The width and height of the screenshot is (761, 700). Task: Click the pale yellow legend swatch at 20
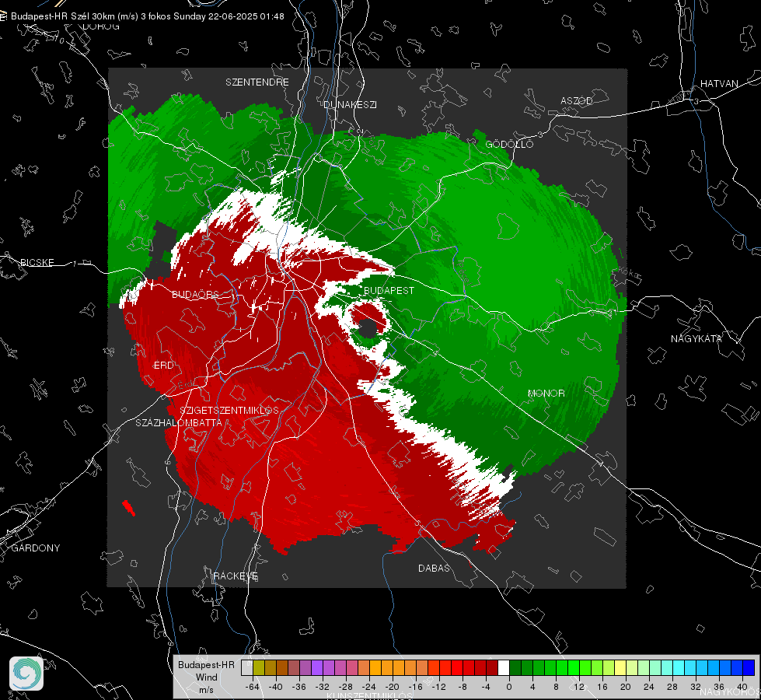(x=620, y=668)
